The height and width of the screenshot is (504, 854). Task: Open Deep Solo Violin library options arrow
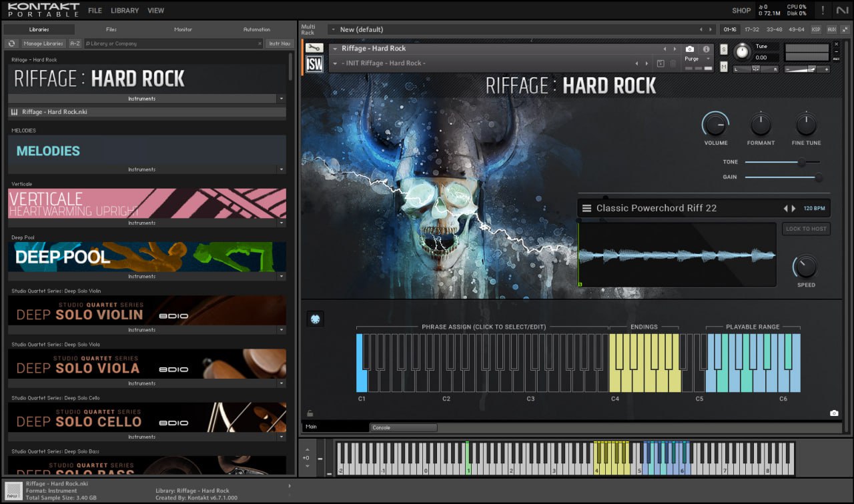[282, 330]
